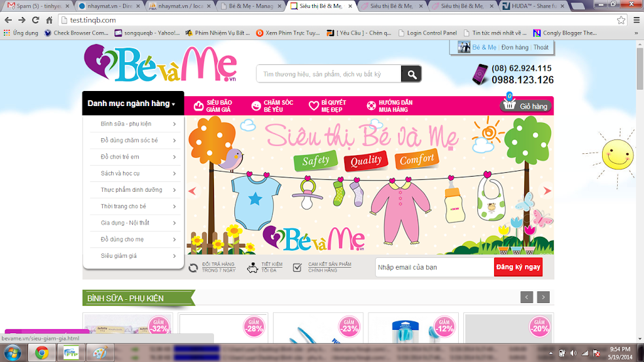Click the Cam kết sản phẩm checkmark icon
Screen dimensions: 644x362
pos(297,268)
